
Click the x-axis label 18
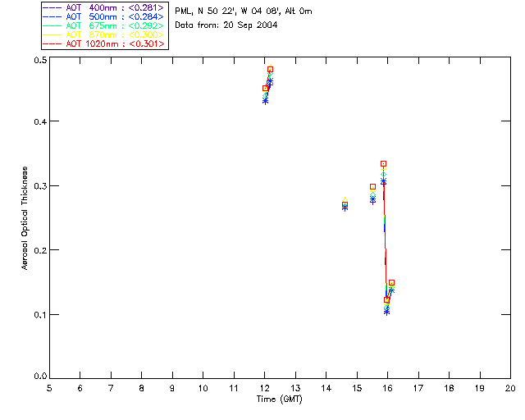449,388
